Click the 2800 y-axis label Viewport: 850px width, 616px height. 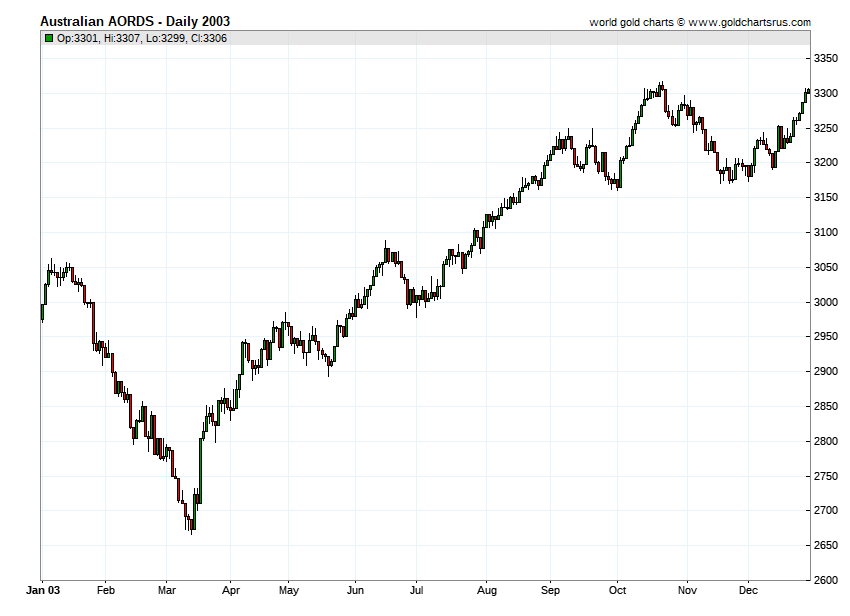[x=826, y=441]
